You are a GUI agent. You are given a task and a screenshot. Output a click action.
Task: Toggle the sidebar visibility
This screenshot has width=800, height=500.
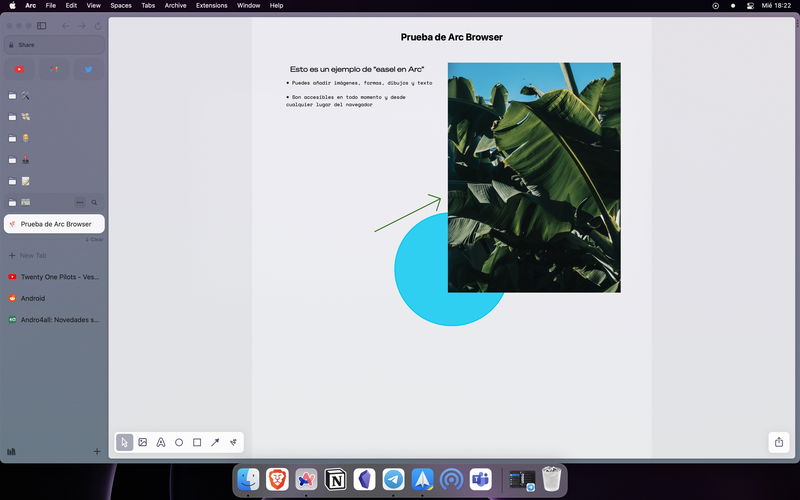pyautogui.click(x=41, y=25)
